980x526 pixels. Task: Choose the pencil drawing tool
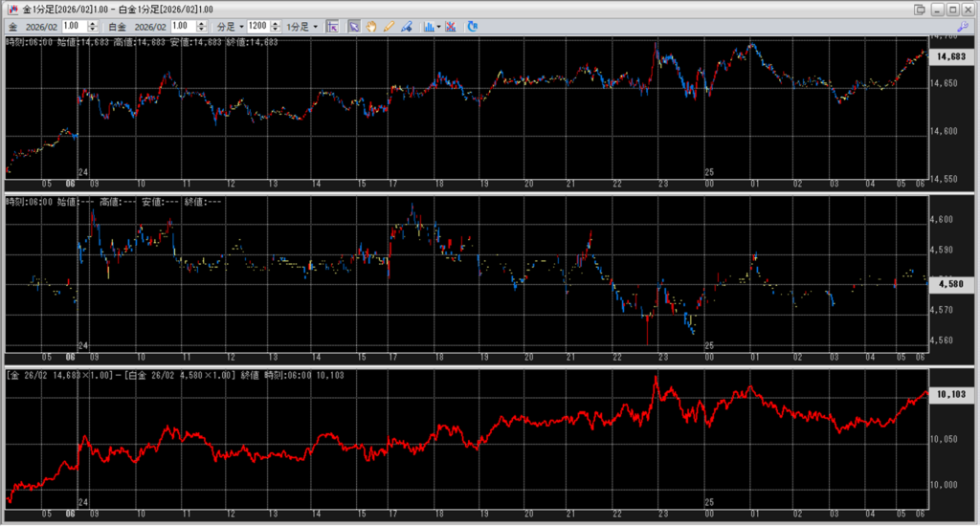389,26
